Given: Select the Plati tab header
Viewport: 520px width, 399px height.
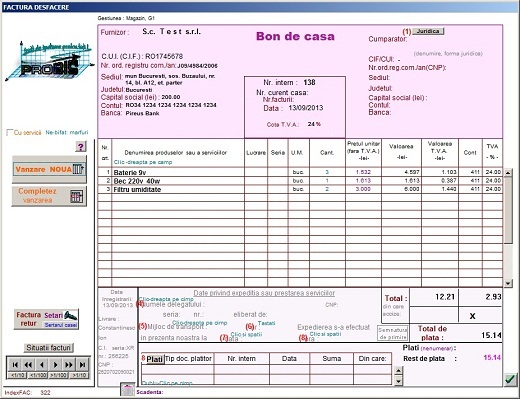Looking at the screenshot, I should pyautogui.click(x=155, y=359).
